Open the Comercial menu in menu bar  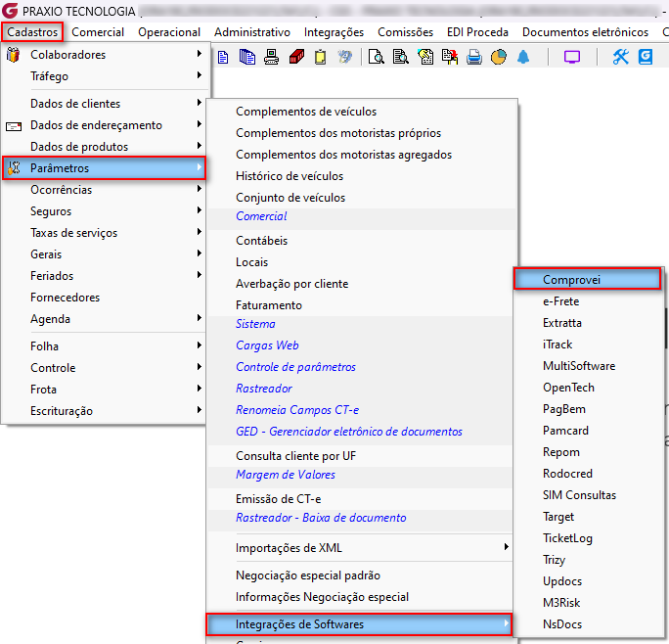click(x=98, y=32)
